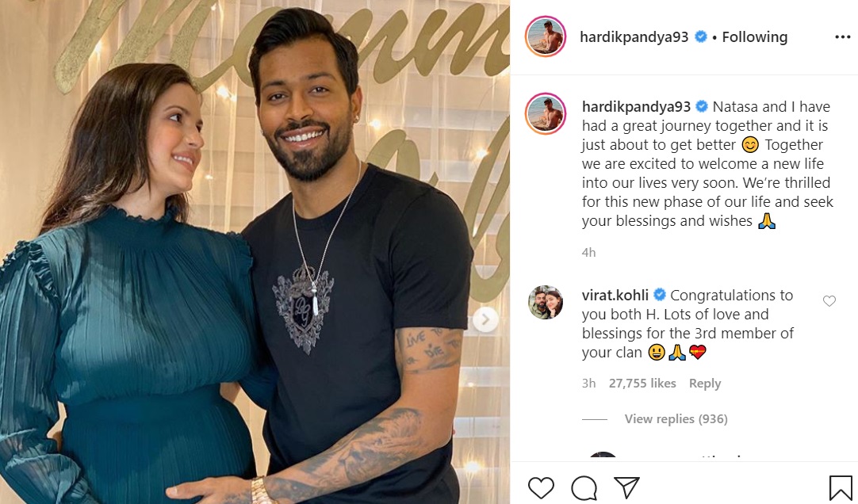Like virat.kohli's comment with the small heart
The width and height of the screenshot is (858, 504).
829,300
